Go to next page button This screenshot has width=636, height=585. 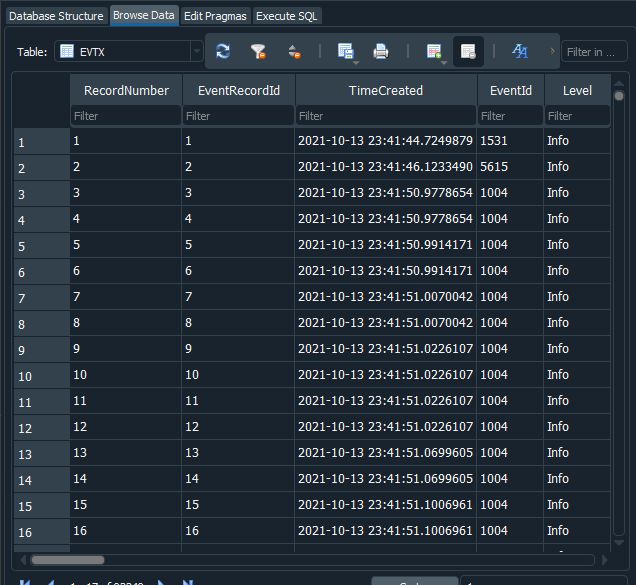(161, 583)
